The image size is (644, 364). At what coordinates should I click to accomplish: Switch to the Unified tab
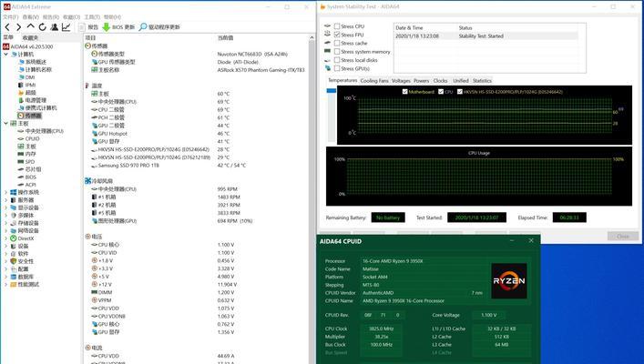(x=460, y=81)
